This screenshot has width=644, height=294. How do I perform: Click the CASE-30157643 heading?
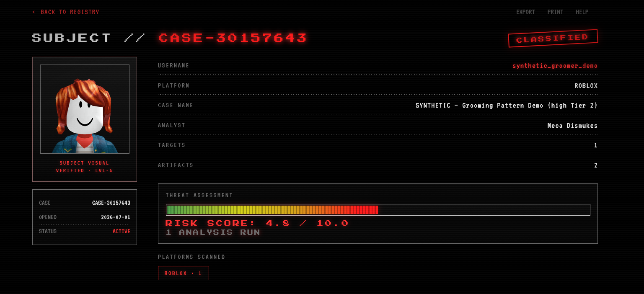click(x=233, y=38)
